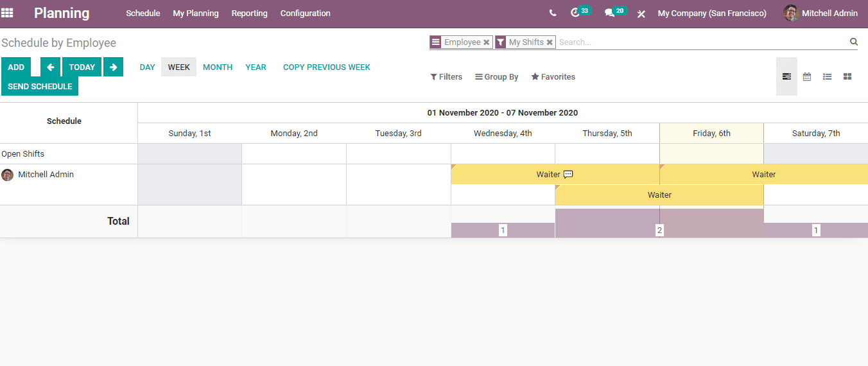
Task: Click Schedule by Employee breadcrumb title
Action: pyautogui.click(x=59, y=43)
